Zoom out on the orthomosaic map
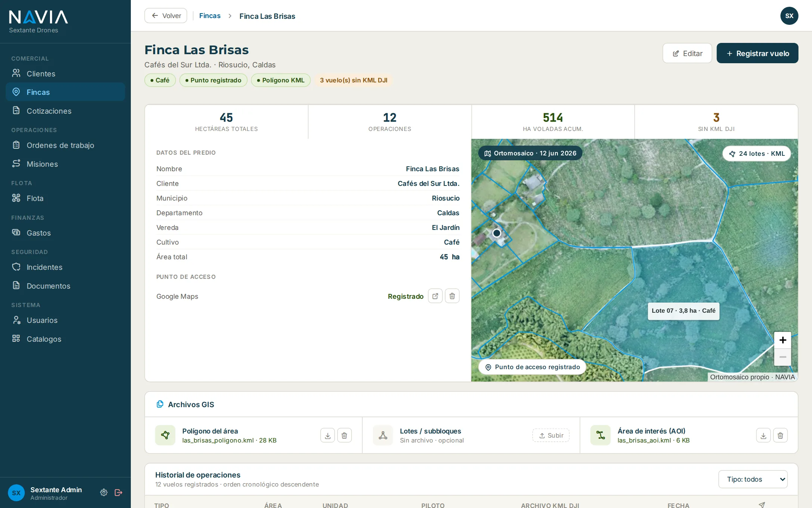Screen dimensions: 812x508 [783, 357]
